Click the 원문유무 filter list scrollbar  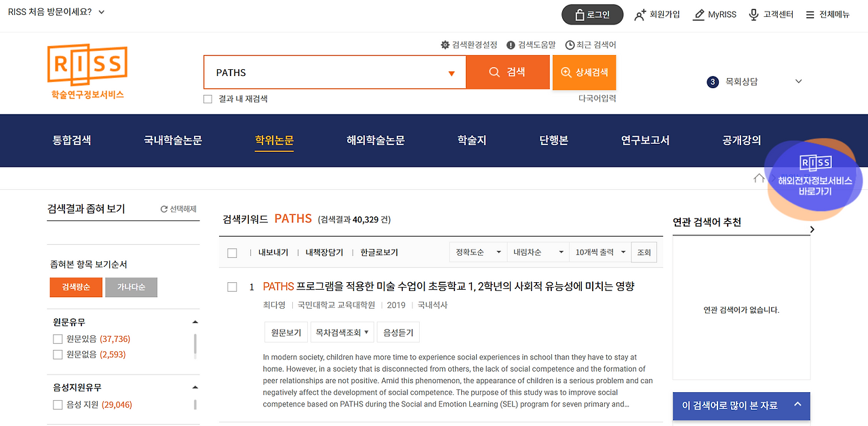[x=195, y=345]
